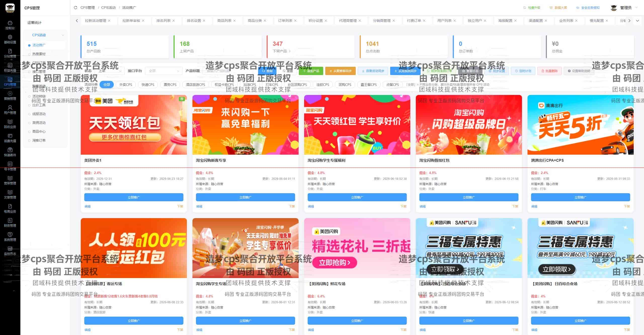The width and height of the screenshot is (644, 335).
Task: Open the 精选花礼 三折起 banner
Action: click(x=357, y=248)
